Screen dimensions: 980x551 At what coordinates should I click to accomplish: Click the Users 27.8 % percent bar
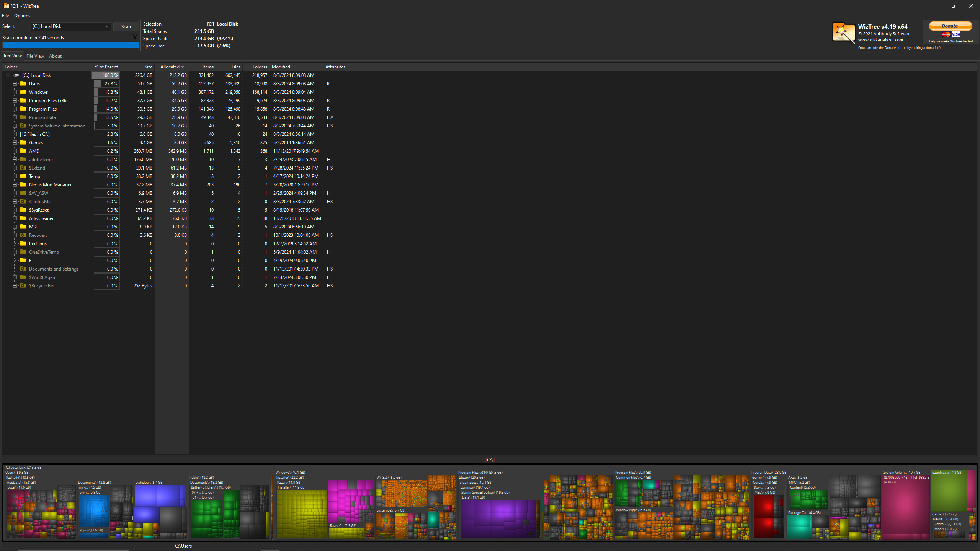[106, 83]
